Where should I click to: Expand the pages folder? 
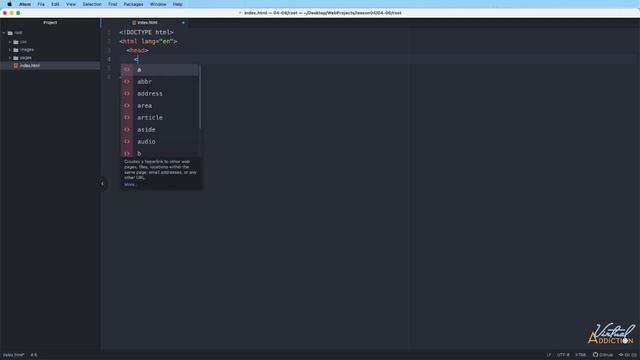tap(10, 58)
